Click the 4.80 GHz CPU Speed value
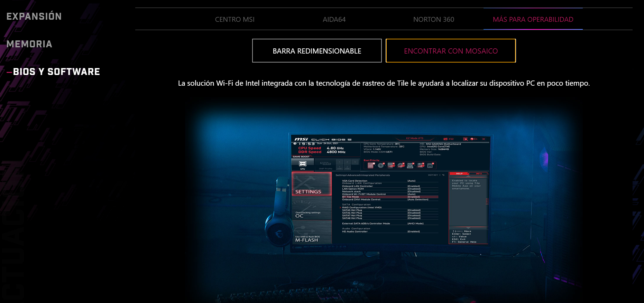 335,148
